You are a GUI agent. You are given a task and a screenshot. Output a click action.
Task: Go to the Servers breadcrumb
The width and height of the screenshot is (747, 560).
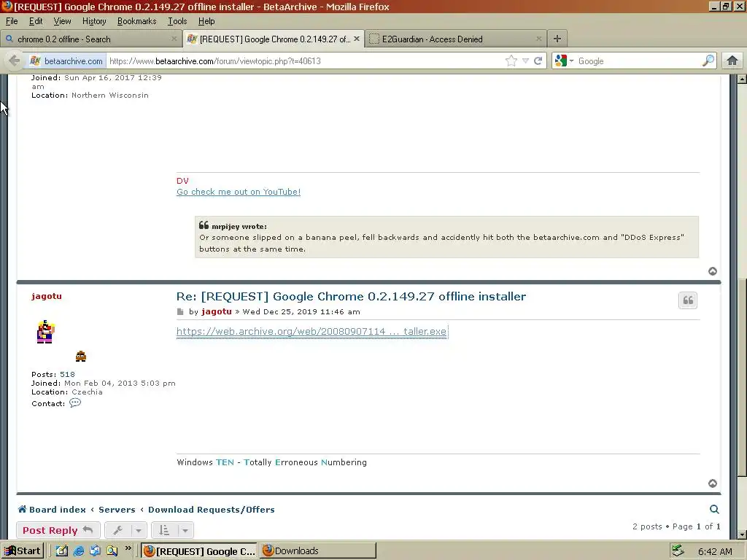(x=117, y=510)
